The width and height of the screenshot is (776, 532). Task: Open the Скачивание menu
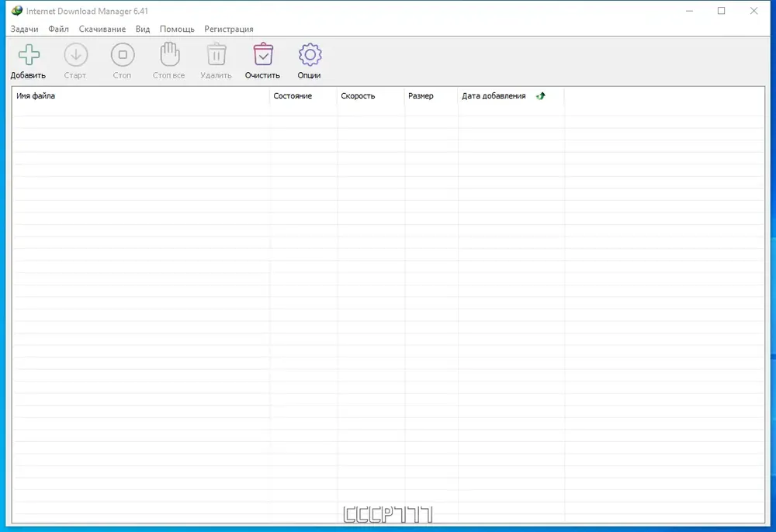(102, 29)
